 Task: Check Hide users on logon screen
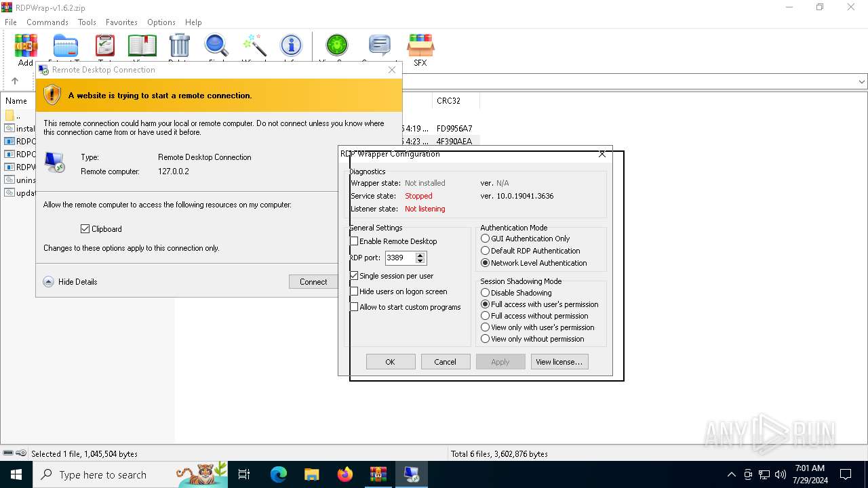coord(354,291)
